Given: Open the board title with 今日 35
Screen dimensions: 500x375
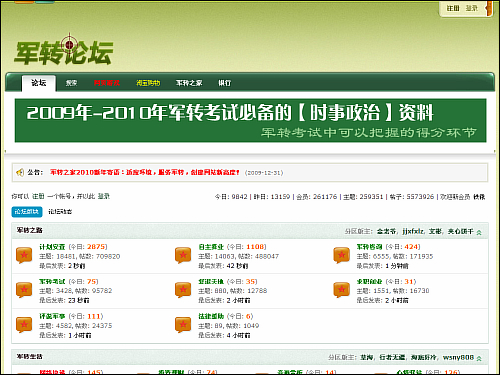Looking at the screenshot, I should [x=211, y=282].
